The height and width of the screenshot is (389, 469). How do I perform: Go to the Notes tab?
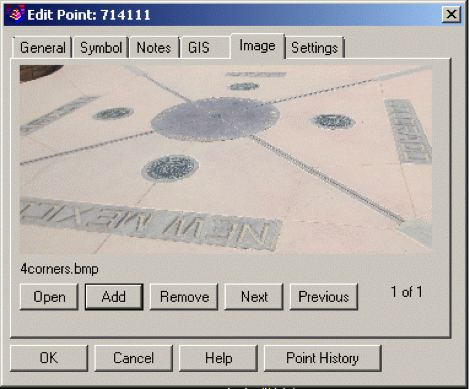pos(154,48)
